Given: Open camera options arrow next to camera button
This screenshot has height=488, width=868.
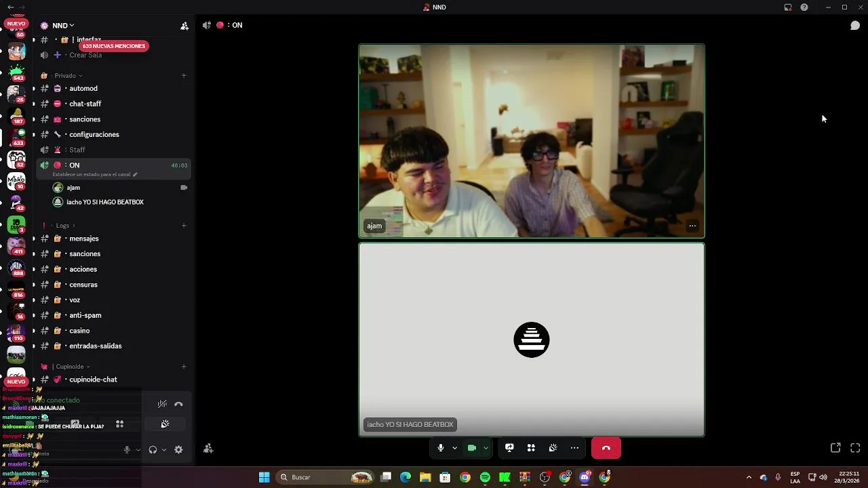Looking at the screenshot, I should pyautogui.click(x=486, y=448).
